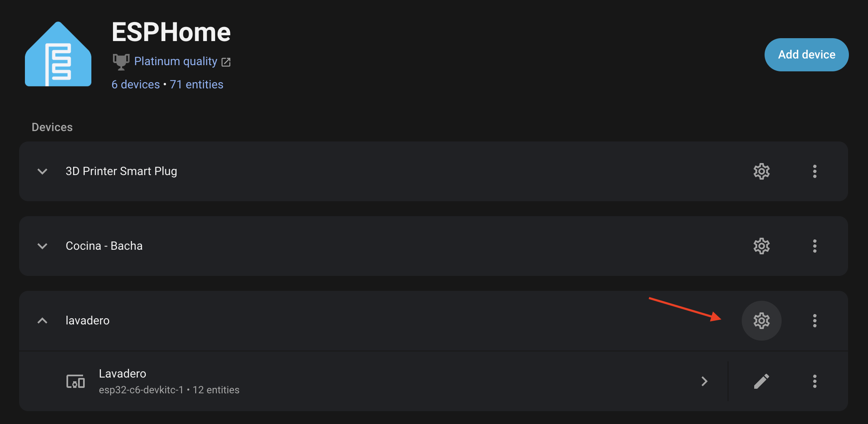Collapse the lavadero entry
The image size is (868, 424).
pyautogui.click(x=42, y=321)
